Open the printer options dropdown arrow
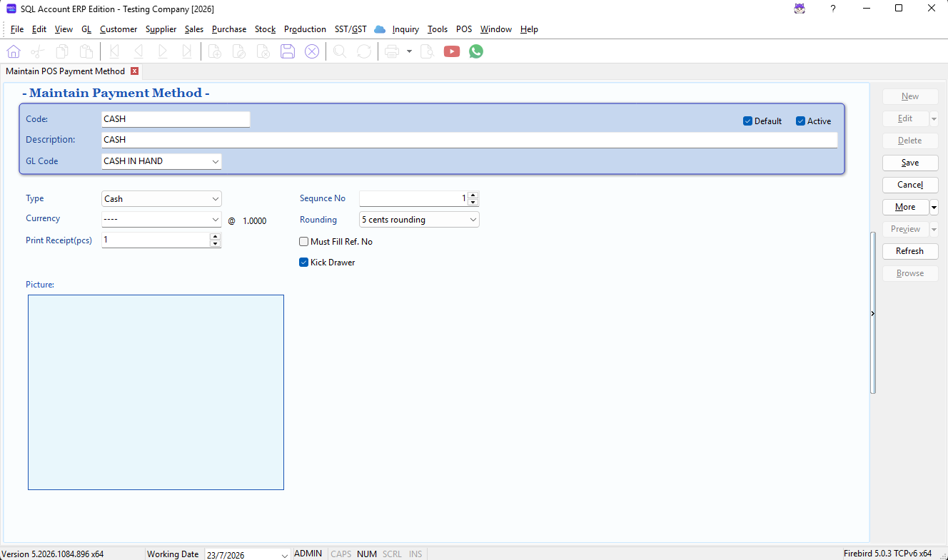 point(409,51)
